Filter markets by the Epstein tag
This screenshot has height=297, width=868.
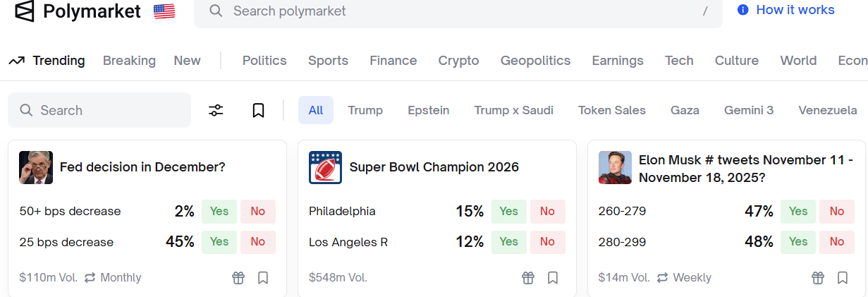(x=428, y=110)
